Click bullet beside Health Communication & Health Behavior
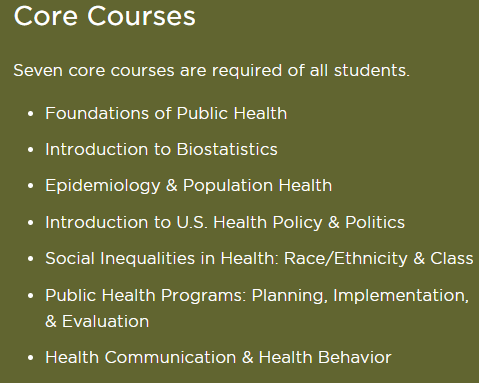Screen dimensions: 479x383 pos(31,358)
